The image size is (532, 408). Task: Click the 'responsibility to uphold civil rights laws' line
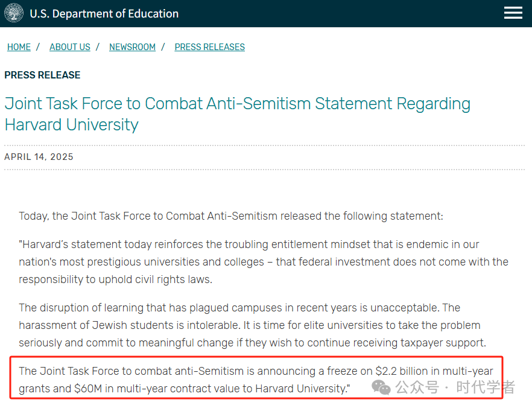tap(115, 279)
